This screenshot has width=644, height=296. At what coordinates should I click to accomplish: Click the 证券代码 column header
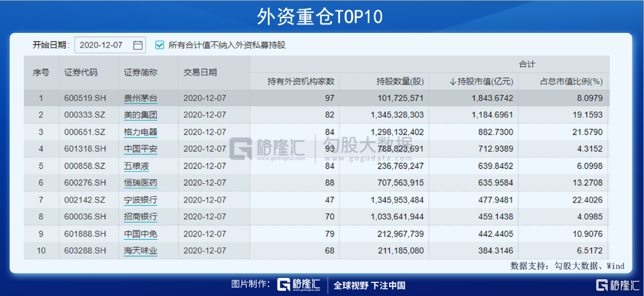81,73
